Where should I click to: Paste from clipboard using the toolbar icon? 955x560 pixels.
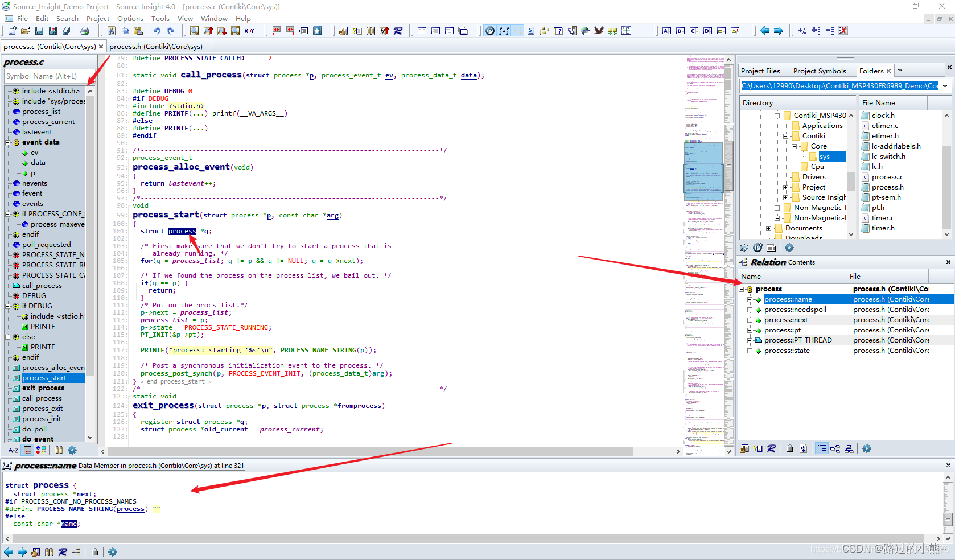point(138,31)
